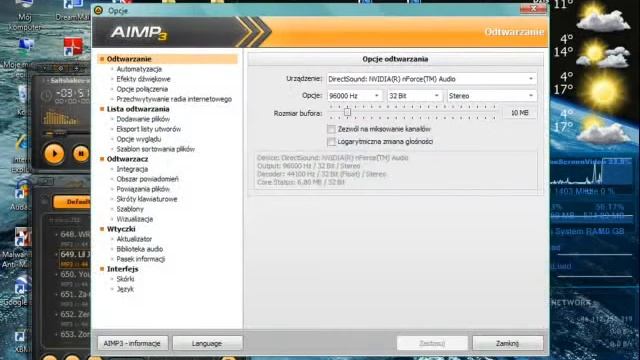Image resolution: width=640 pixels, height=360 pixels.
Task: Open the Biblioteka audio plugin page
Action: 140,249
